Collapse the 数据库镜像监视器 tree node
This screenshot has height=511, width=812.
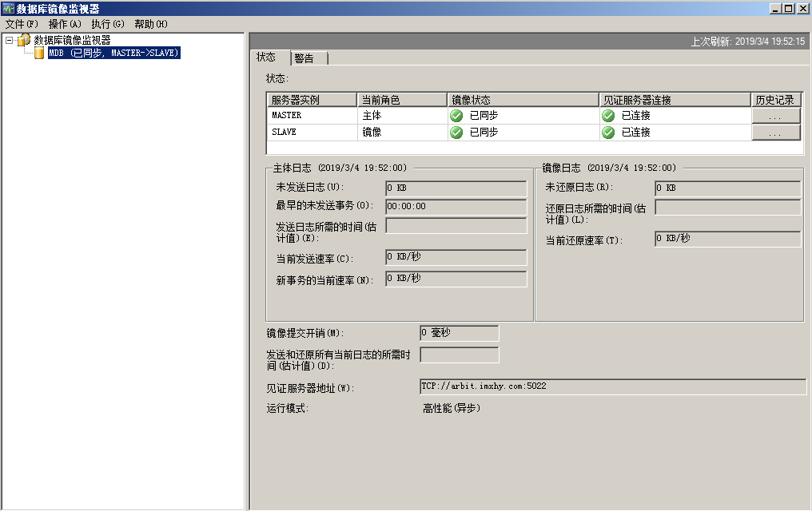click(9, 40)
